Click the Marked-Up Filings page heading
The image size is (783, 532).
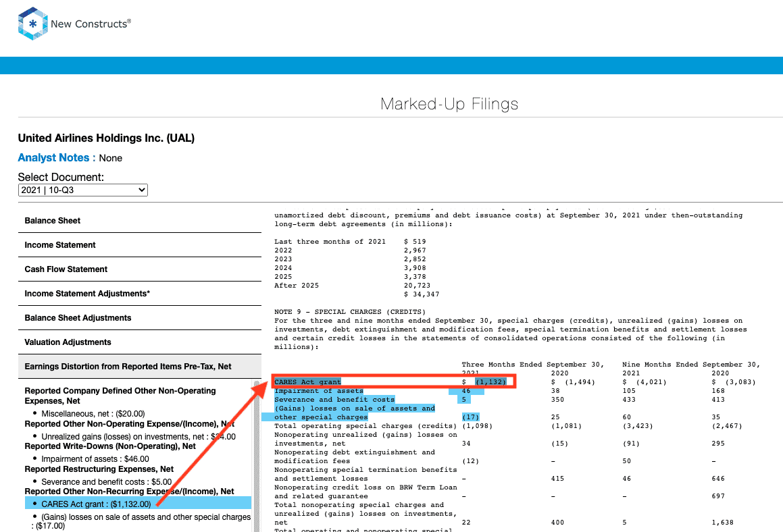pos(449,104)
